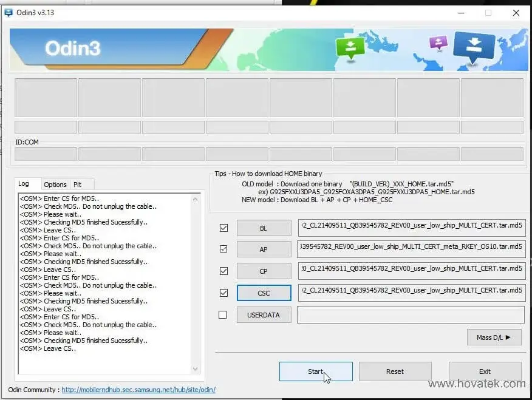Select the Log tab
The image size is (532, 400).
click(x=27, y=183)
